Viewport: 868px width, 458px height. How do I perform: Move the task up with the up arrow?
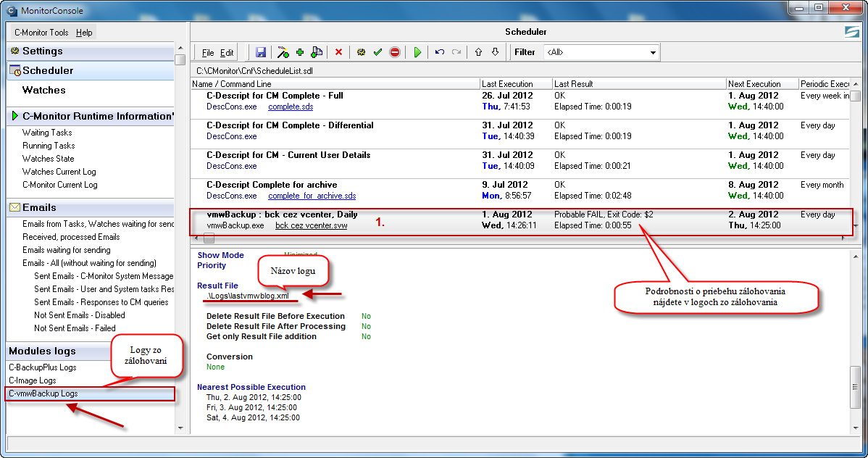(478, 52)
